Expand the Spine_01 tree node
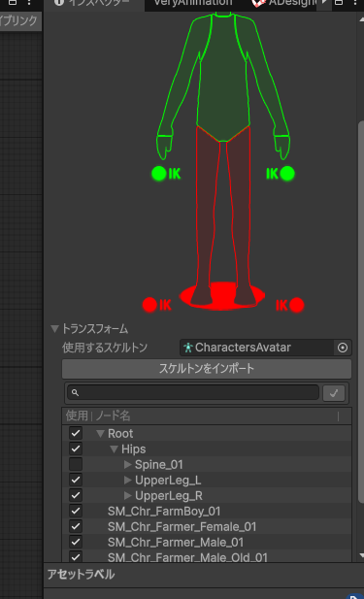Viewport: 364px width, 599px height. pyautogui.click(x=127, y=464)
